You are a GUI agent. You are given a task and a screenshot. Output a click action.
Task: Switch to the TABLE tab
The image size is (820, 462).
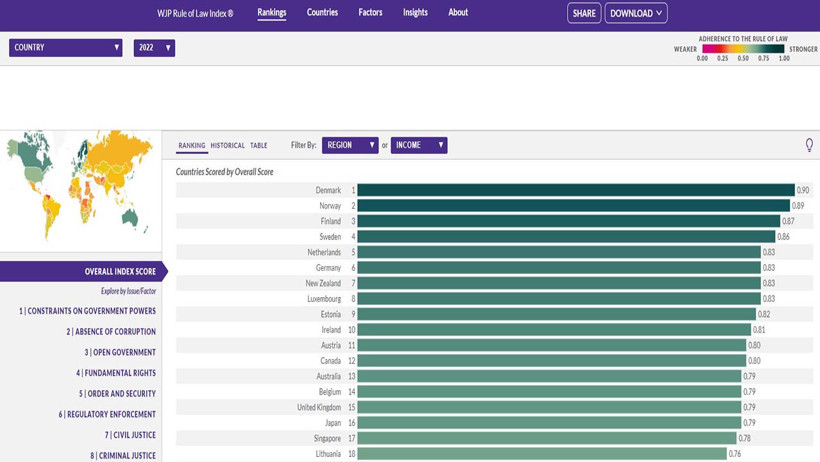[258, 145]
